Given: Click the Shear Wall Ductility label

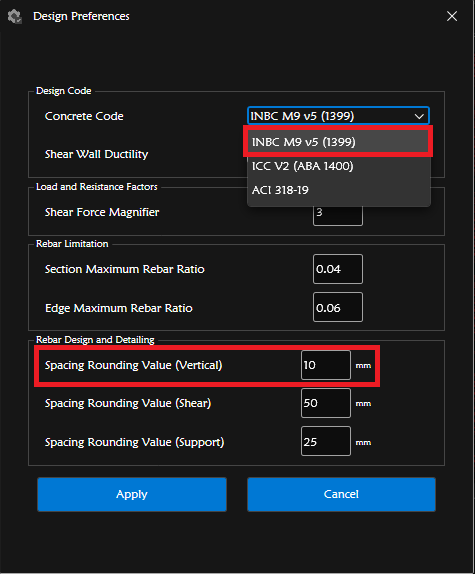Looking at the screenshot, I should pos(96,154).
